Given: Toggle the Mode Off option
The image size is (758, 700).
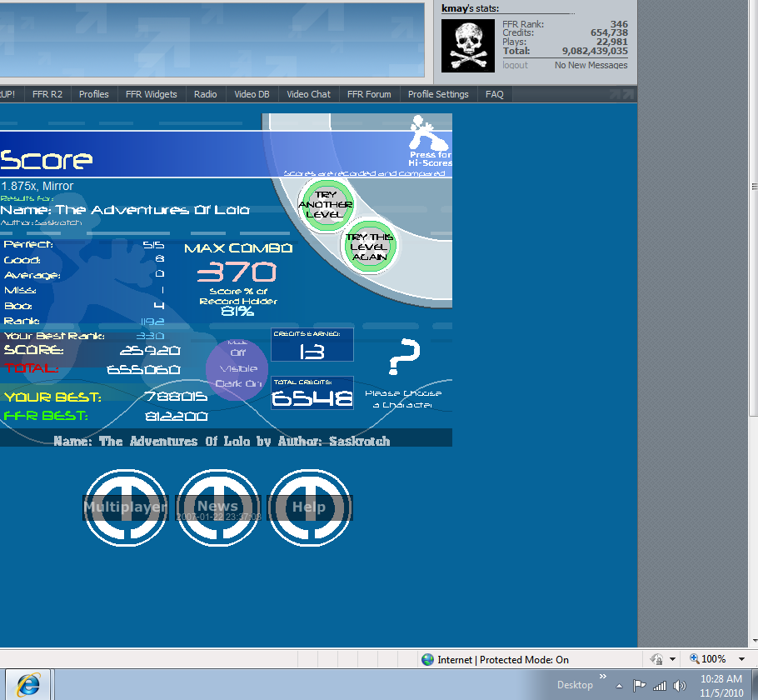Looking at the screenshot, I should [x=237, y=352].
